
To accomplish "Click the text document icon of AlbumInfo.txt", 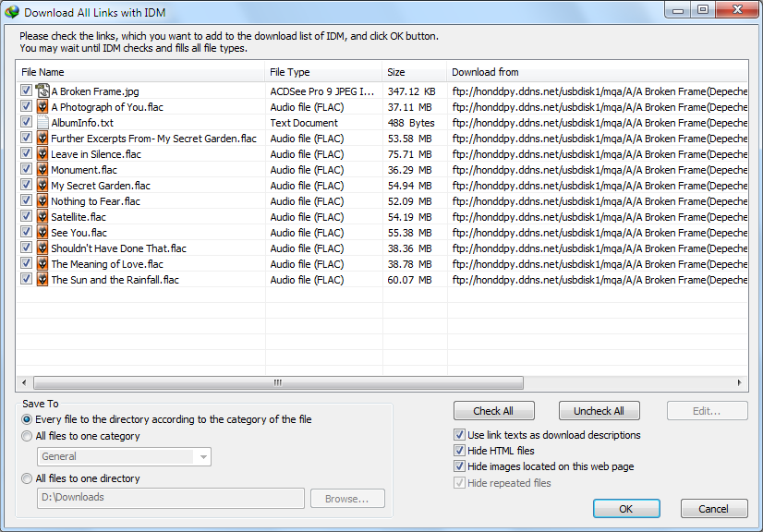I will (x=42, y=122).
